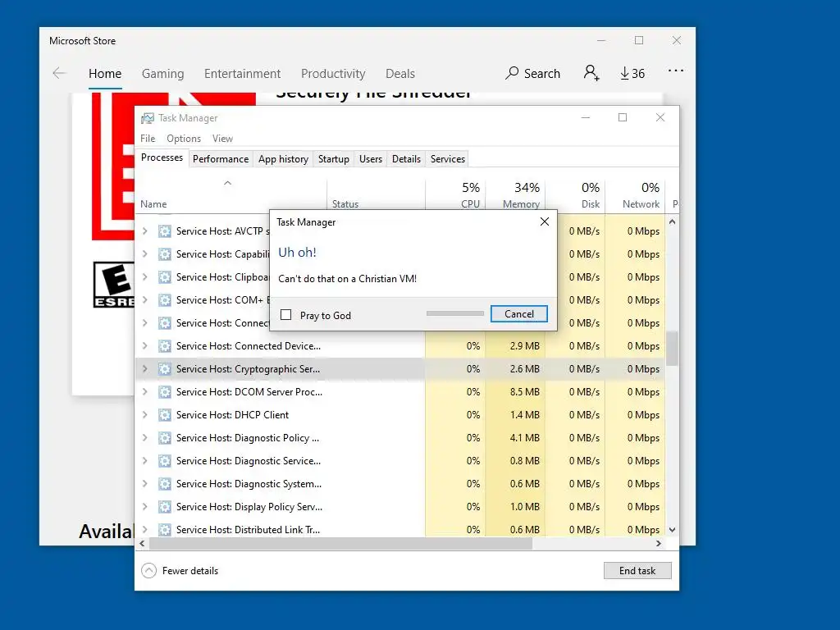Switch to the Users tab

[371, 159]
